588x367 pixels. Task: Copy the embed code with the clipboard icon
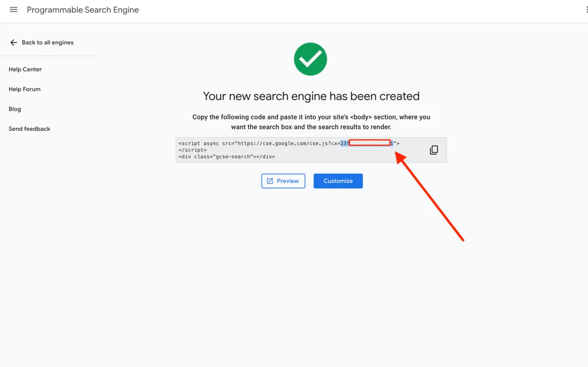pyautogui.click(x=434, y=150)
